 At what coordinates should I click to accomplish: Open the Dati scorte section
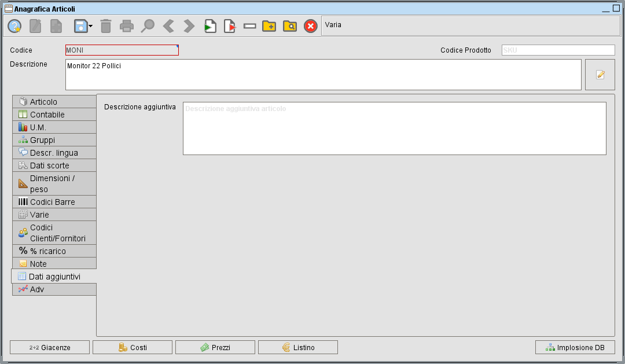click(54, 165)
